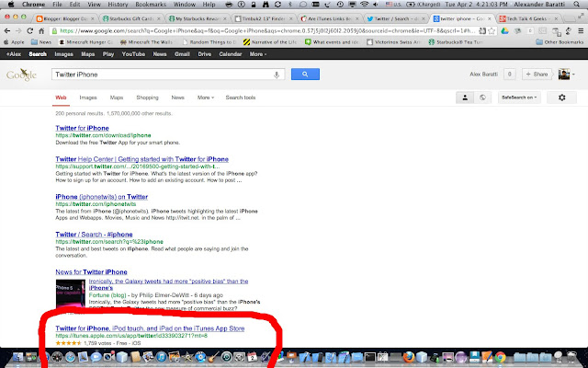Switch to the Tech Talk 4 Geeks tab
This screenshot has width=588, height=368.
pos(528,18)
